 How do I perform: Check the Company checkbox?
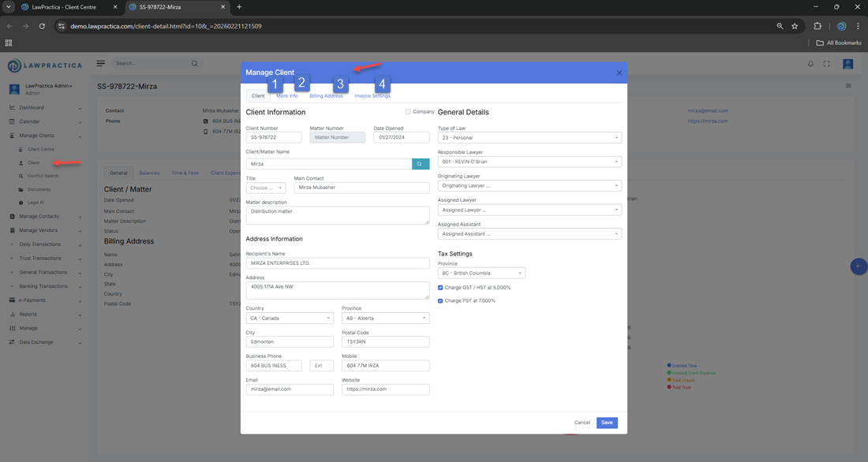(x=408, y=112)
